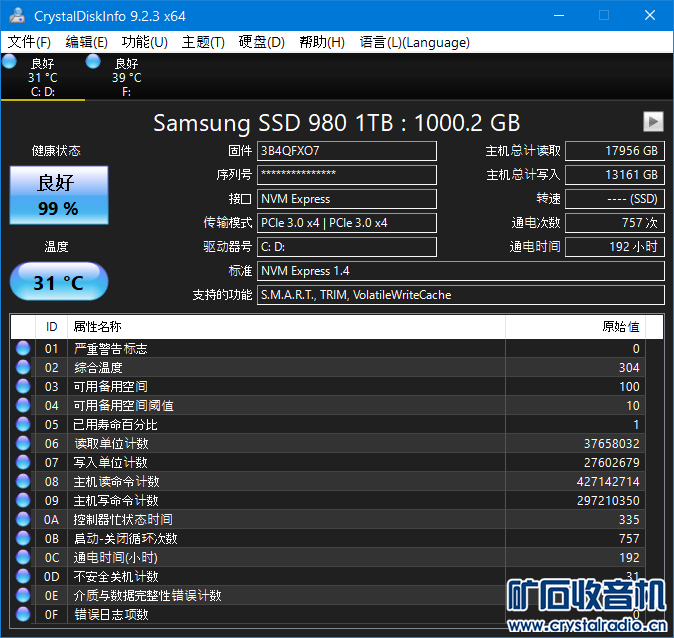This screenshot has width=674, height=638.
Task: Select the 启动-关闭循环次数 attribute row
Action: click(x=328, y=538)
